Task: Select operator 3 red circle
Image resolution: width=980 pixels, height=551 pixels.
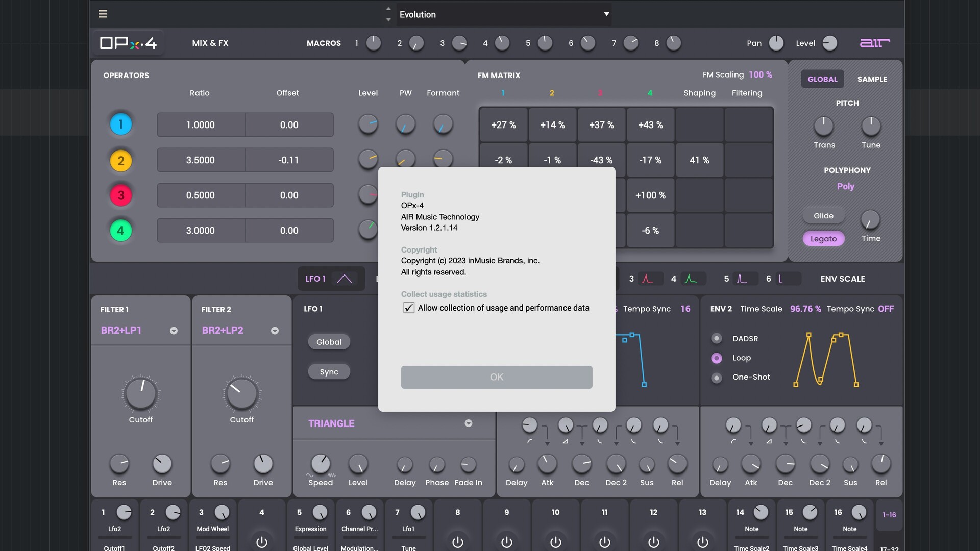Action: [x=120, y=195]
